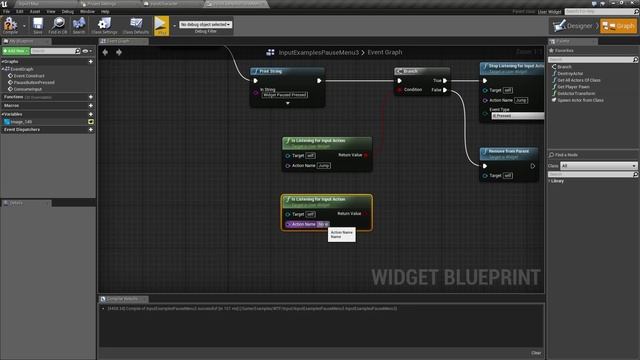This screenshot has width=640, height=360.
Task: Open the View menu
Action: (51, 12)
